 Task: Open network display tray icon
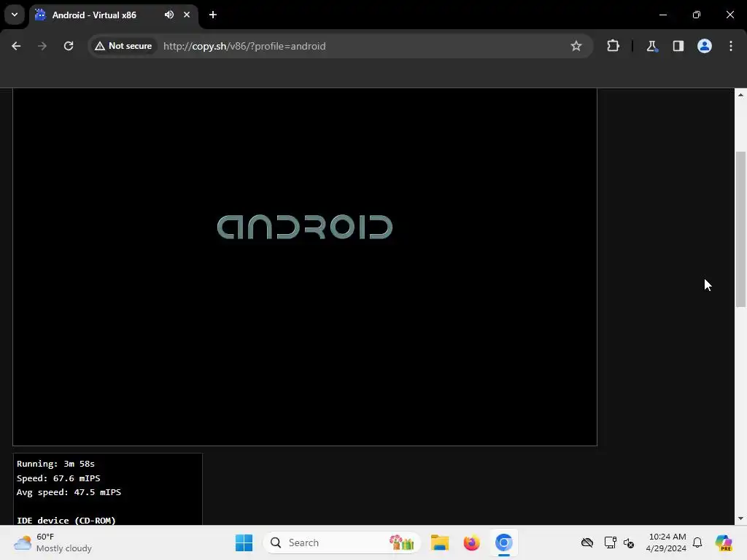pos(610,542)
